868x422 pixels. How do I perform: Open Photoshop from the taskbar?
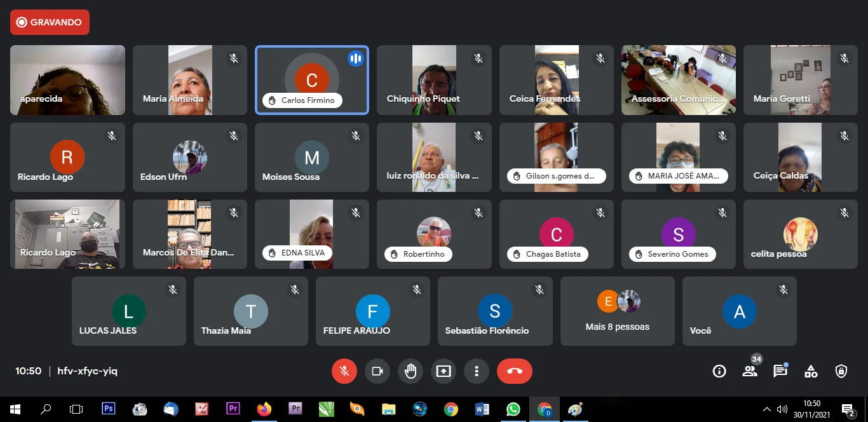point(109,409)
